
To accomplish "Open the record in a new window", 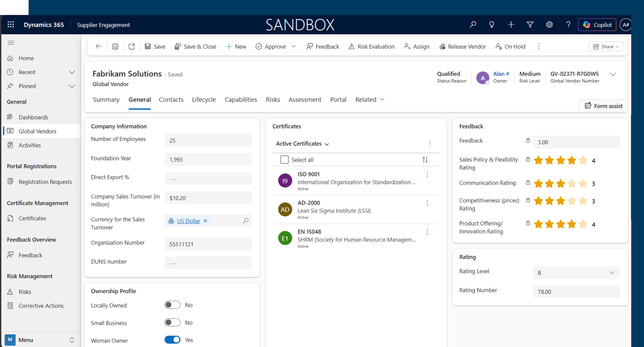I will coord(132,47).
